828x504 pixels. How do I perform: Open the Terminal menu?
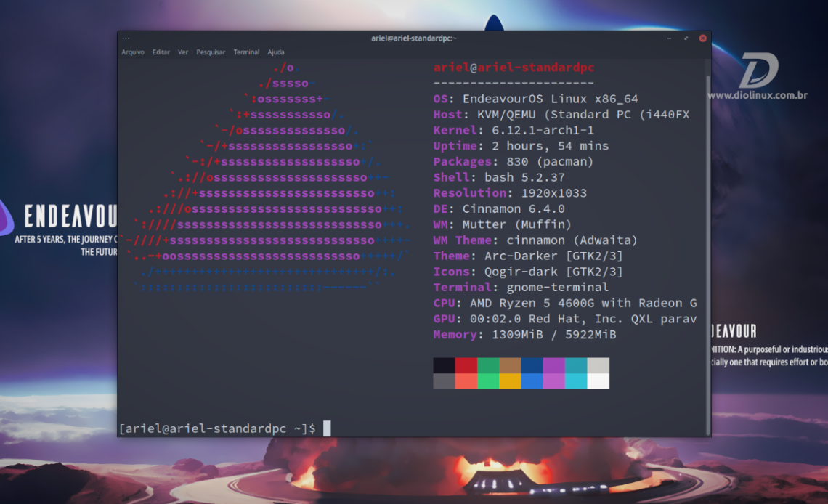[x=246, y=52]
